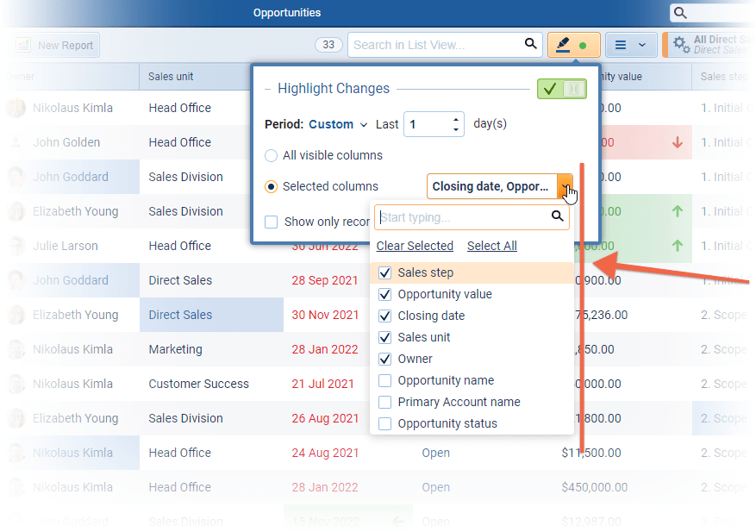The image size is (756, 532).
Task: Check the Opportunity name checkbox
Action: click(x=385, y=381)
